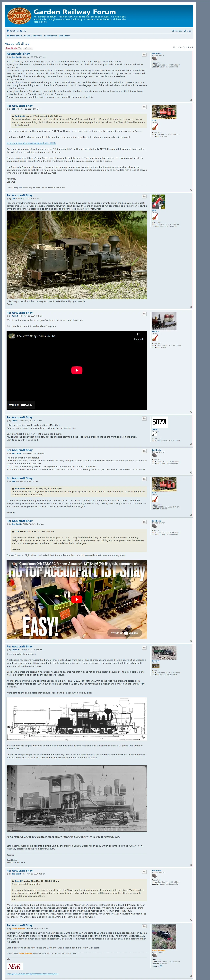
Task: View LNR's photo of the black locomotive
Action: click(x=77, y=255)
